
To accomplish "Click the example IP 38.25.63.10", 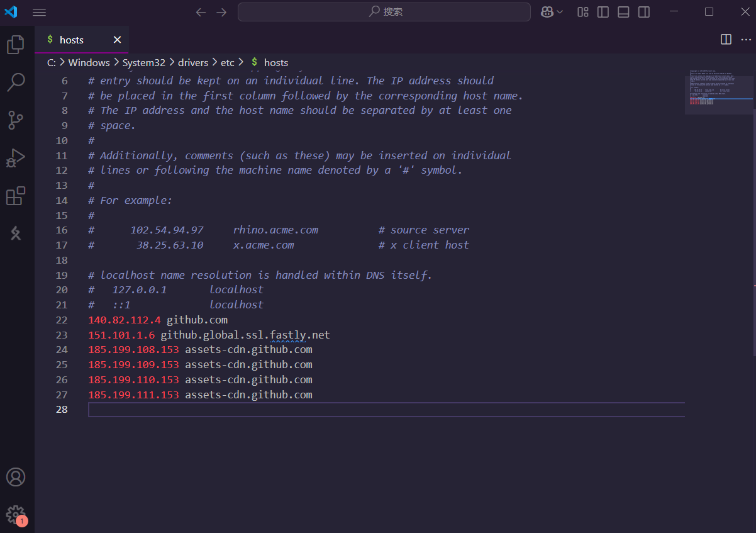I will pos(170,245).
